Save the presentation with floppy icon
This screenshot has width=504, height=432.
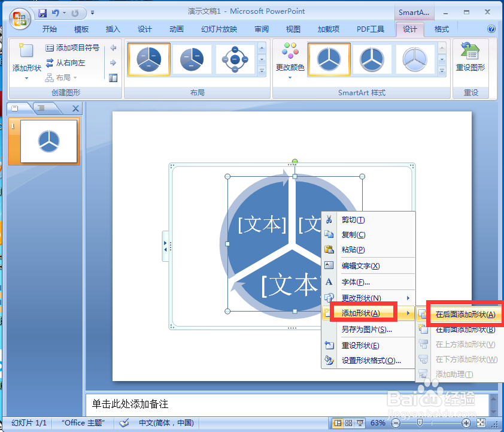tap(42, 13)
